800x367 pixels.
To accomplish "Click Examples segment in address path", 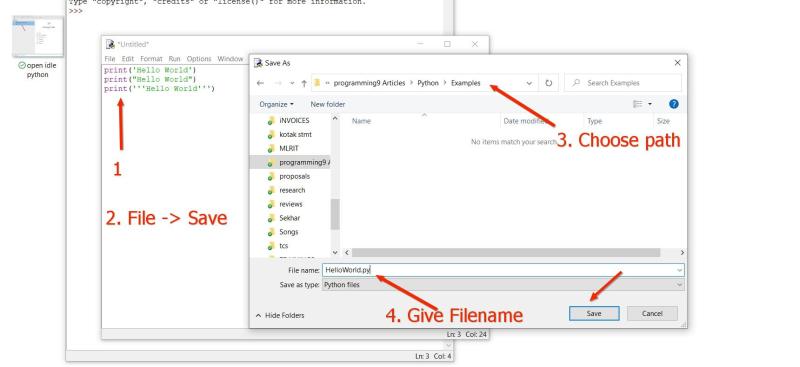I will coord(465,83).
